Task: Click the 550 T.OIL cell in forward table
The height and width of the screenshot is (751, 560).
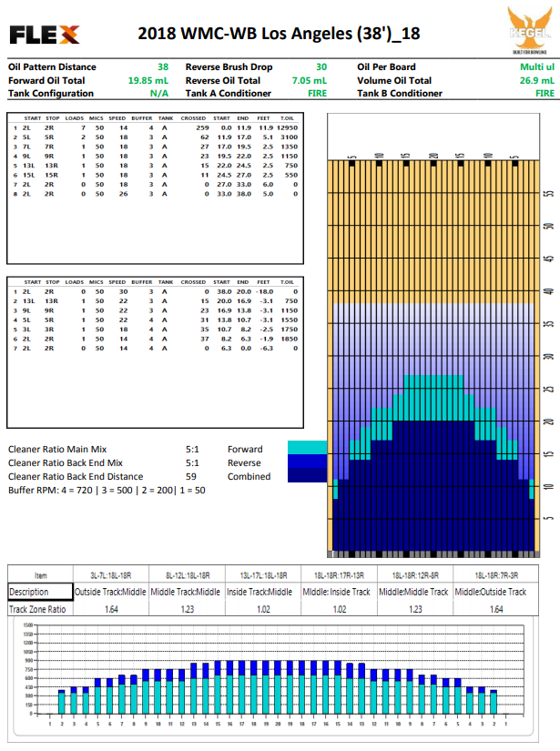Action: [x=291, y=175]
